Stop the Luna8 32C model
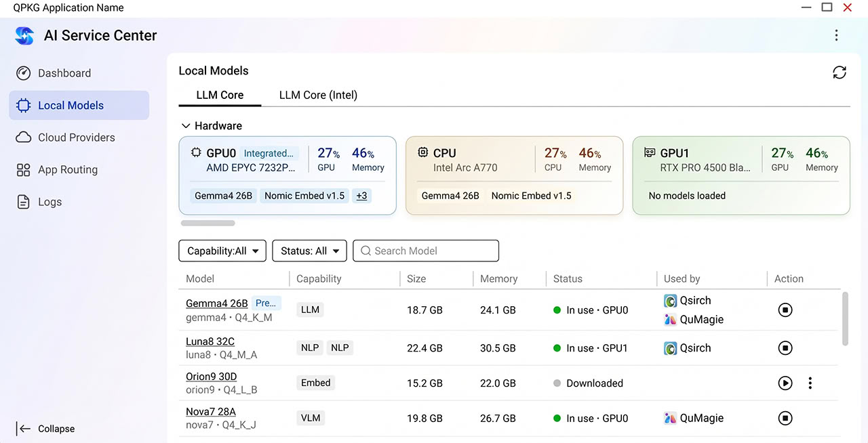Screen dimensions: 868x443 click(785, 348)
